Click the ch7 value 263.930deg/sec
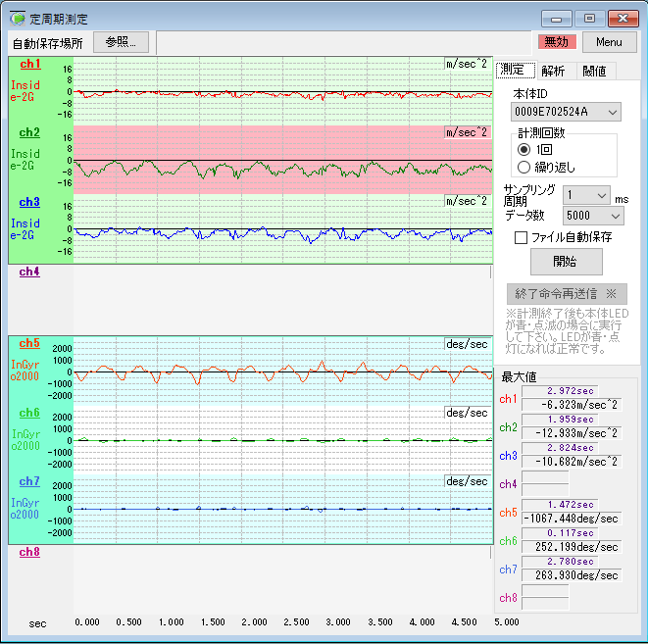The width and height of the screenshot is (648, 644). 572,575
